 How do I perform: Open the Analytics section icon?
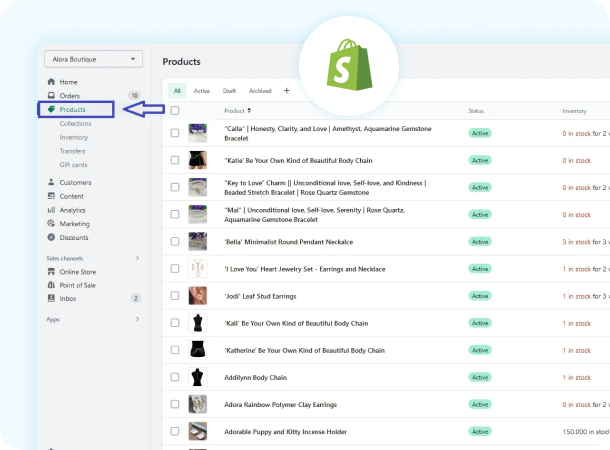click(51, 210)
